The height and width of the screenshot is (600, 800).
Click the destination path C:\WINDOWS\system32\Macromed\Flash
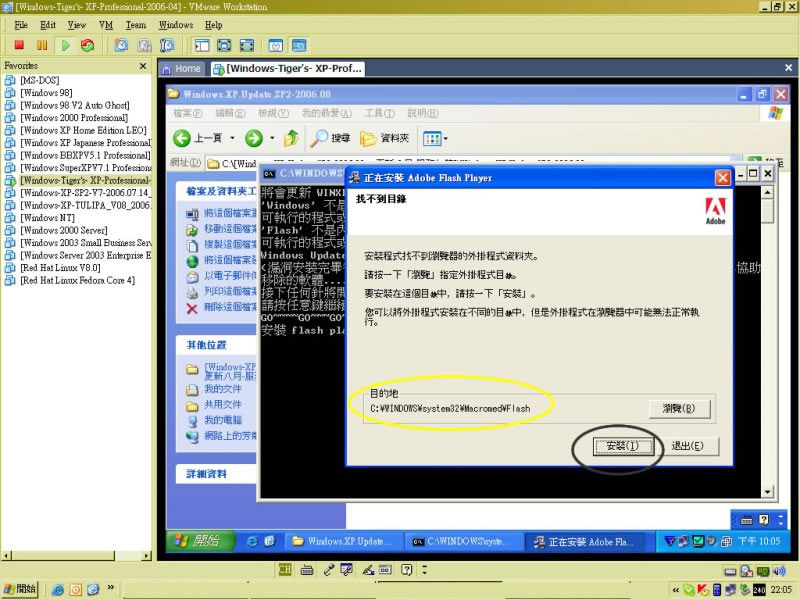[450, 409]
